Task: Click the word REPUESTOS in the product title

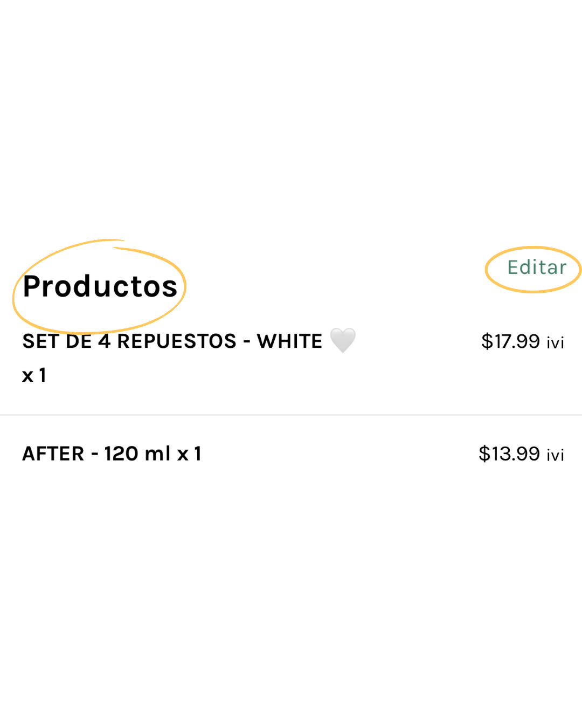Action: point(177,341)
